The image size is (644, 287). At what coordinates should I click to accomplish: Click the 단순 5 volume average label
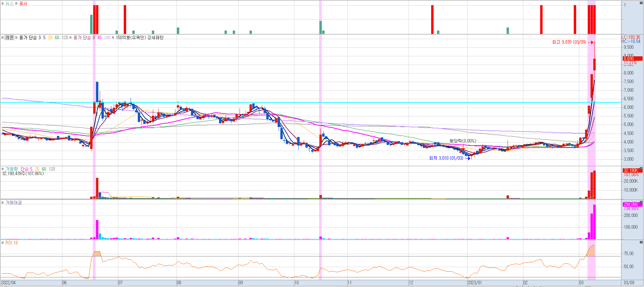coord(26,169)
